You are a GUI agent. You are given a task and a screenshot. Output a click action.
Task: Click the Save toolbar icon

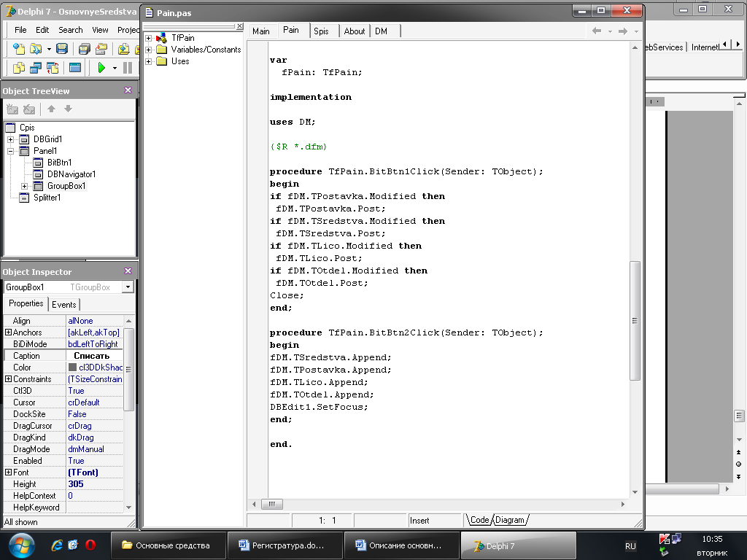tap(62, 49)
